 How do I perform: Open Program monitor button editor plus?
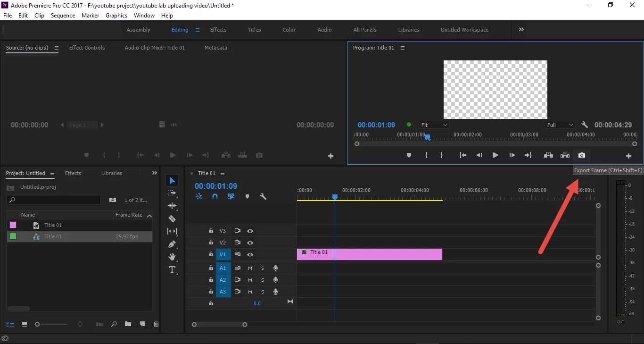(628, 156)
